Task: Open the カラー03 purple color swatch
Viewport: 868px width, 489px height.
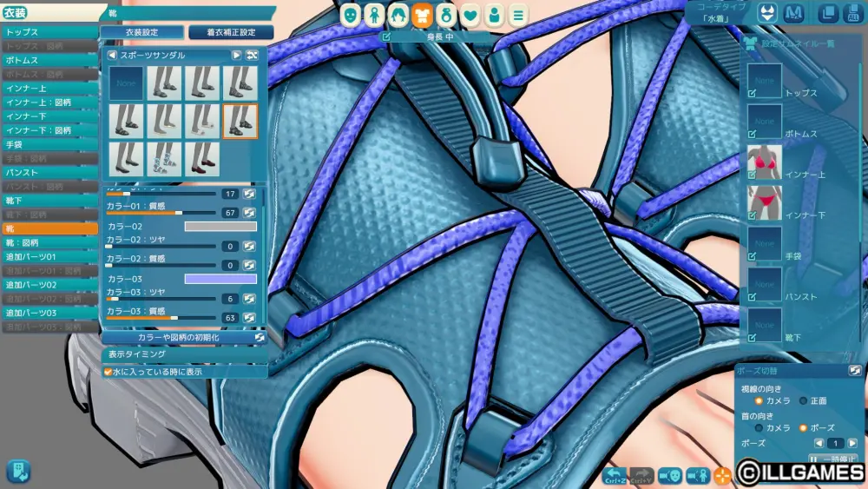Action: [220, 279]
